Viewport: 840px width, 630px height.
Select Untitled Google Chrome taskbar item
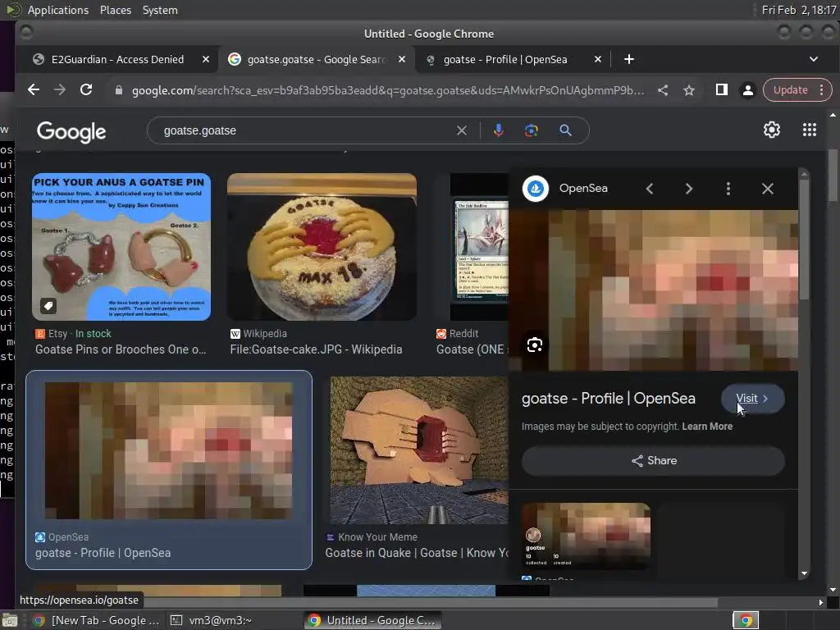tap(373, 620)
